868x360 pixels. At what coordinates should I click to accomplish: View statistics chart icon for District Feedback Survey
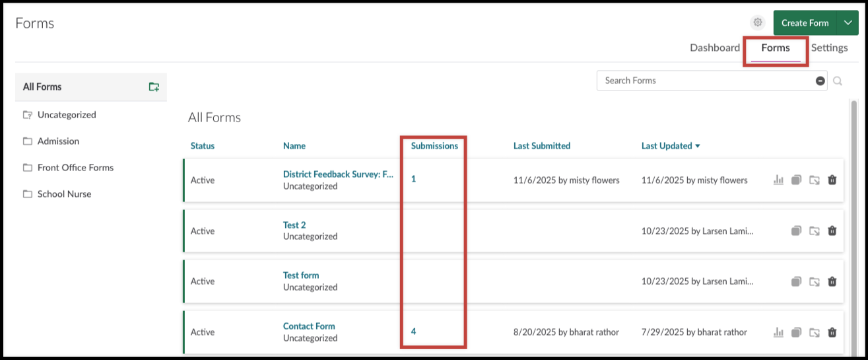point(778,180)
